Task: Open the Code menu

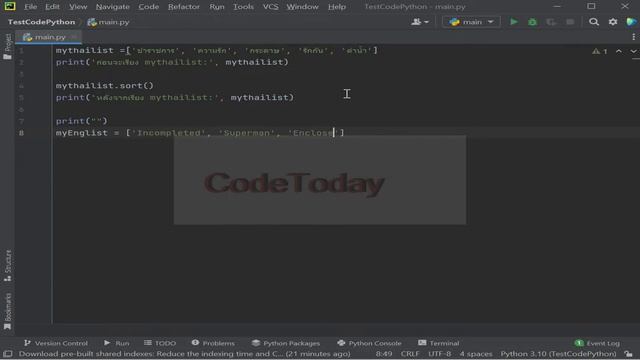Action: 149,7
